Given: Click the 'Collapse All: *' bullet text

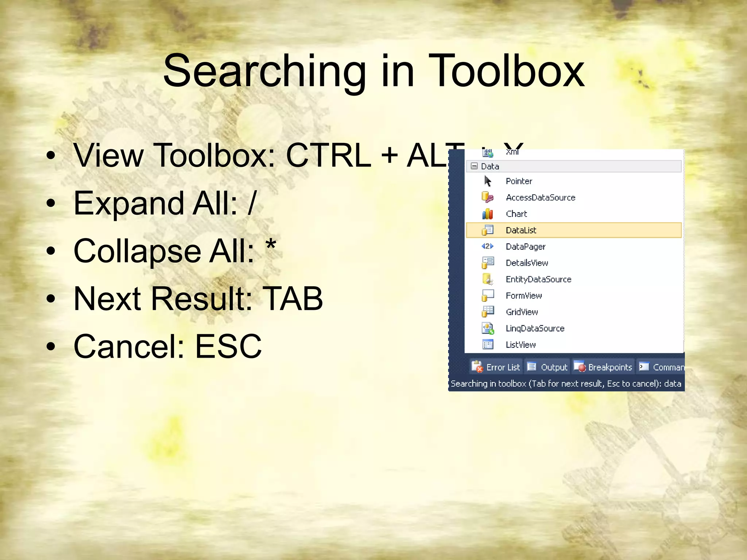Looking at the screenshot, I should [175, 251].
